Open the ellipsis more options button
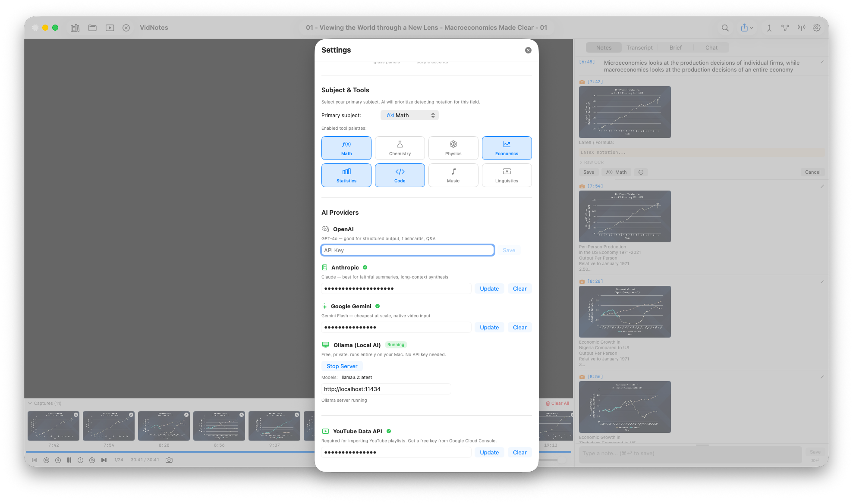This screenshot has height=504, width=853. click(641, 172)
